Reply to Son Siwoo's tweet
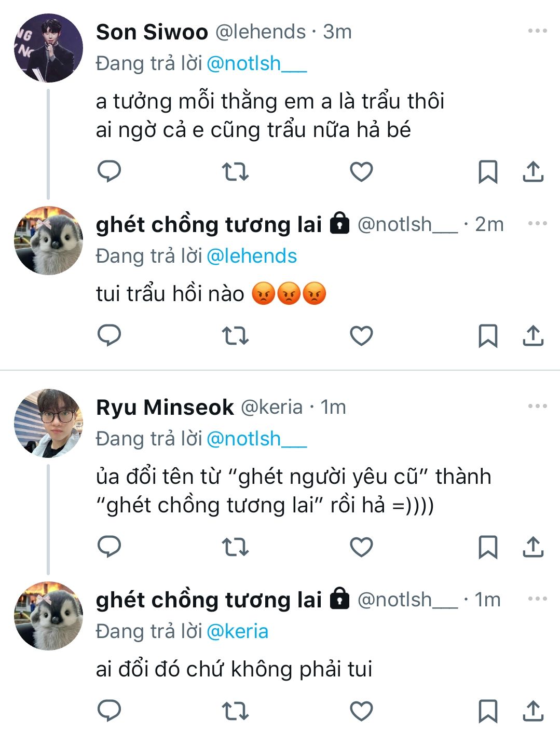This screenshot has height=732, width=560. tap(109, 171)
